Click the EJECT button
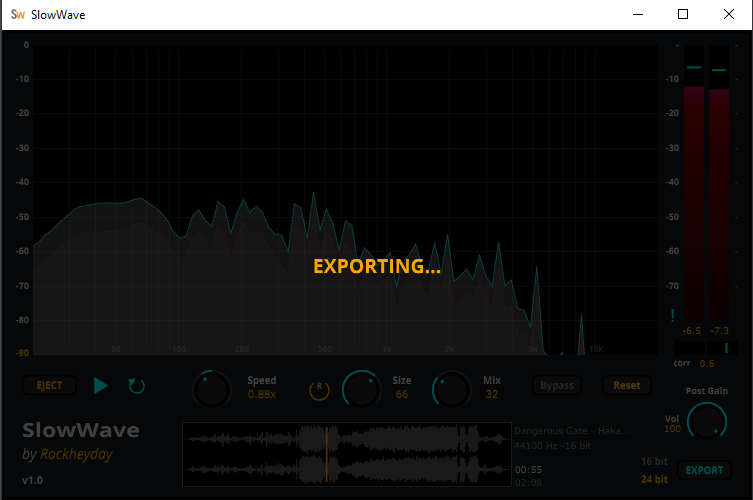The width and height of the screenshot is (753, 500). pyautogui.click(x=49, y=385)
